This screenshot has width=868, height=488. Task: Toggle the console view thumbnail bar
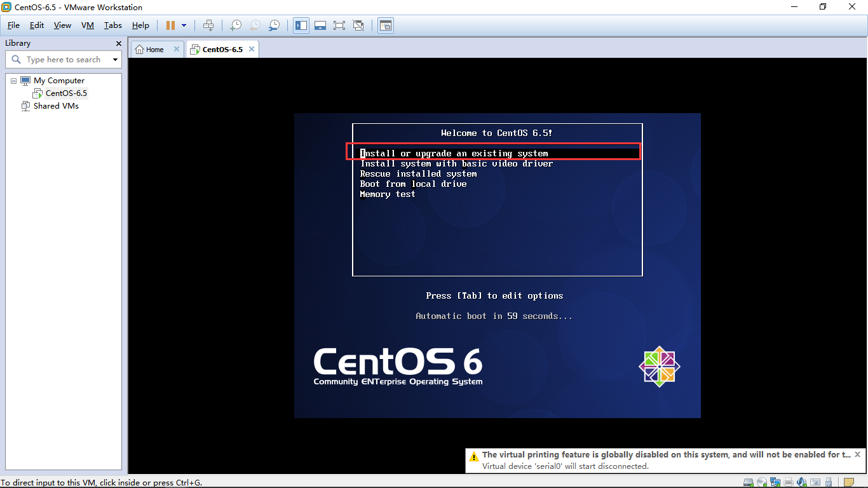tap(320, 25)
